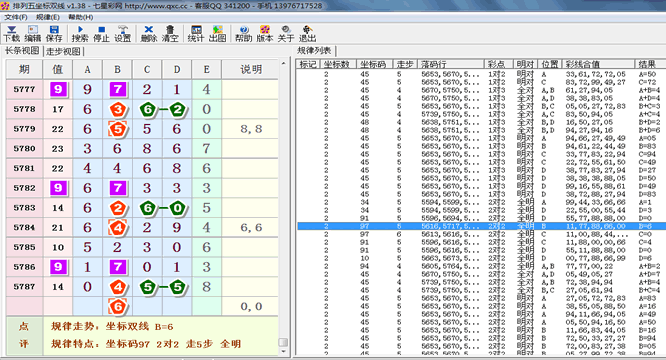Click the 说明 column header in chart
Screen dimensions: 666x360
click(251, 69)
